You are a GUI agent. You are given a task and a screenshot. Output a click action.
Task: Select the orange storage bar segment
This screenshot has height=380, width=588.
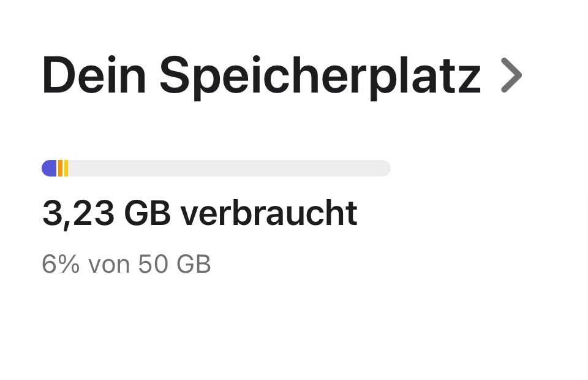pyautogui.click(x=60, y=168)
